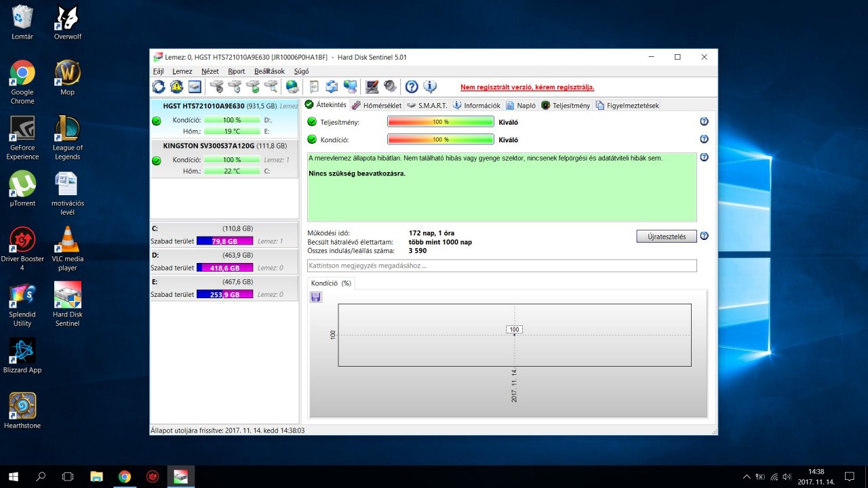Click the KINGSTON disk 22 °C temperature bar

click(x=232, y=171)
